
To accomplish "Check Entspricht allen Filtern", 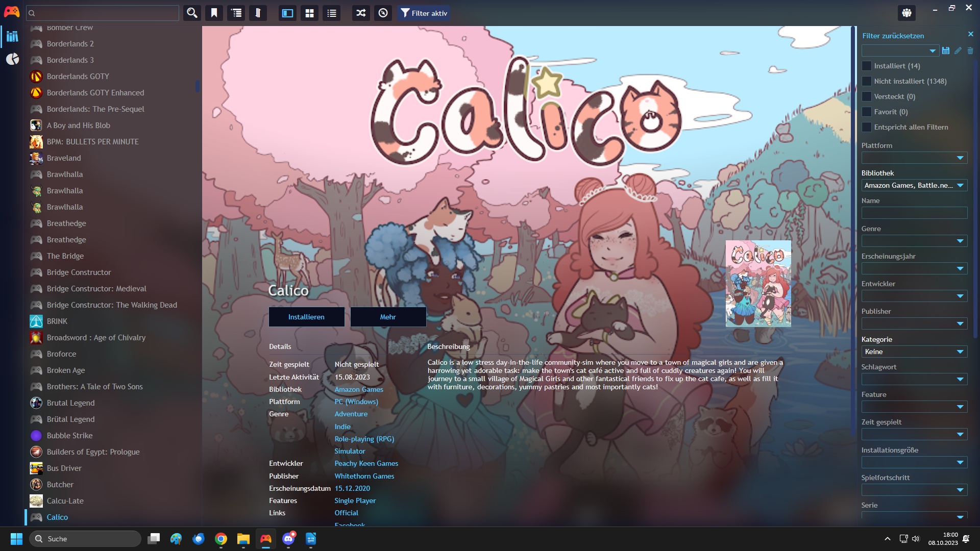I will [x=866, y=127].
